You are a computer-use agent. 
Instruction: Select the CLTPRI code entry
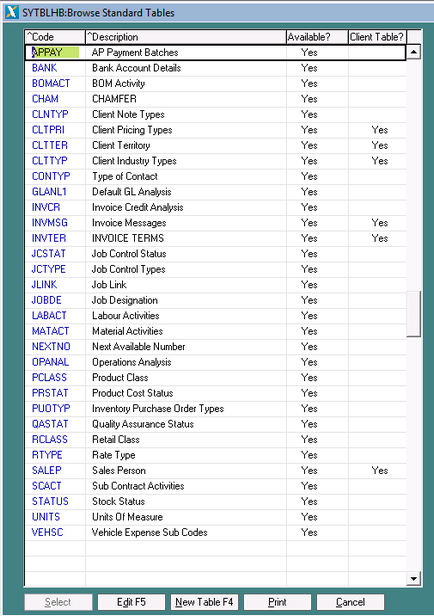(48, 130)
